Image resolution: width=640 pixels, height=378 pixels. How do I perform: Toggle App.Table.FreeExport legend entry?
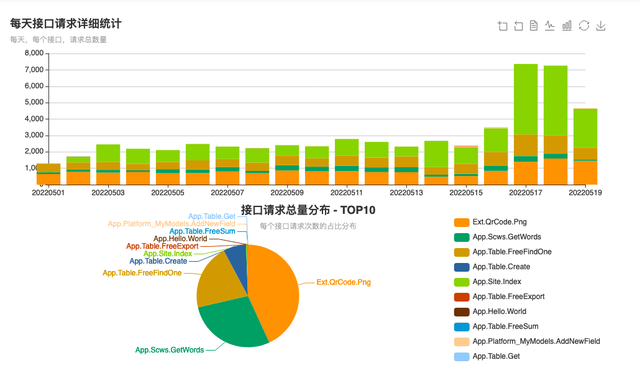pos(500,297)
